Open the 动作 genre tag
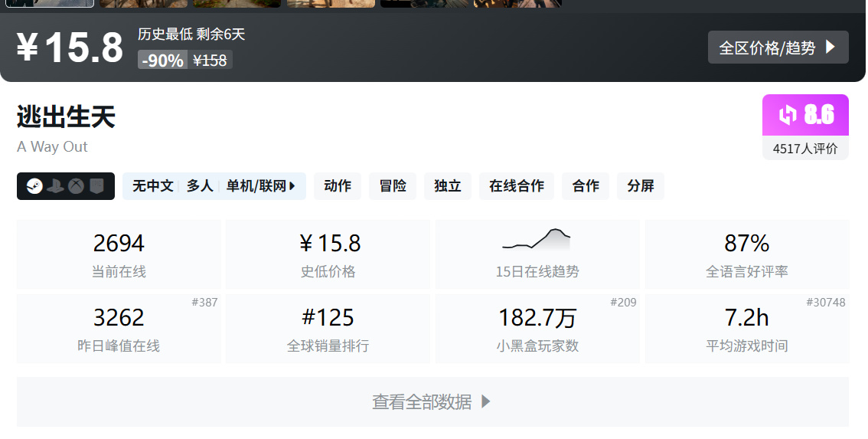This screenshot has width=868, height=439. point(338,186)
